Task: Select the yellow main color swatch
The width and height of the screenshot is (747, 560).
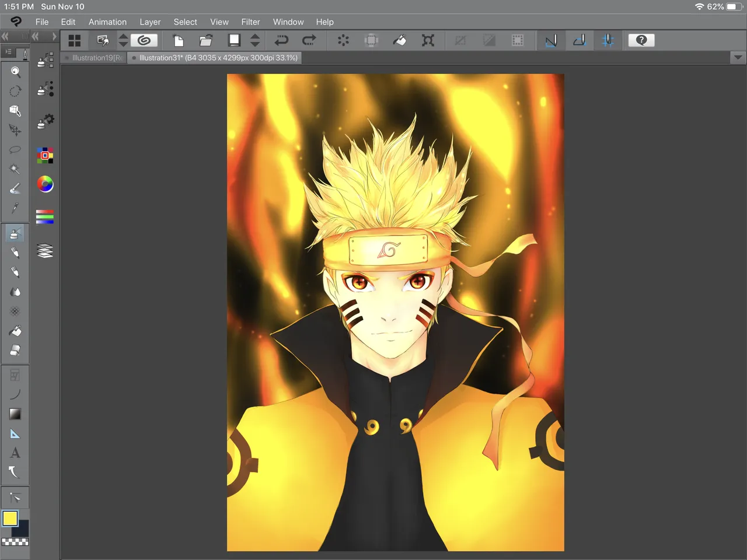Action: (10, 518)
